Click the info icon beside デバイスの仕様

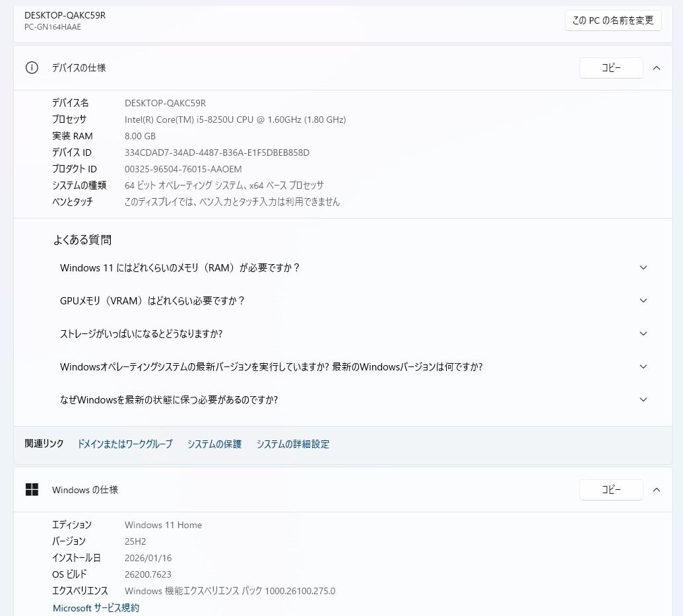point(32,67)
